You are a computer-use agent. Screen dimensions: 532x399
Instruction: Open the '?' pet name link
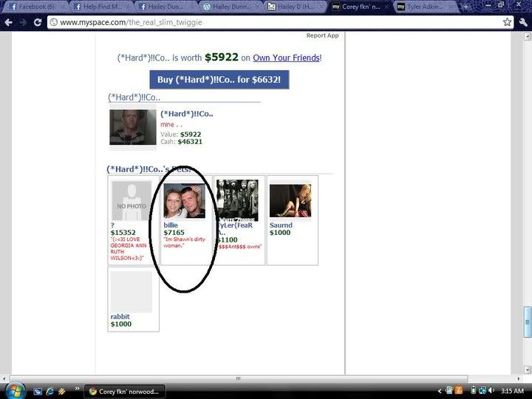pos(112,225)
